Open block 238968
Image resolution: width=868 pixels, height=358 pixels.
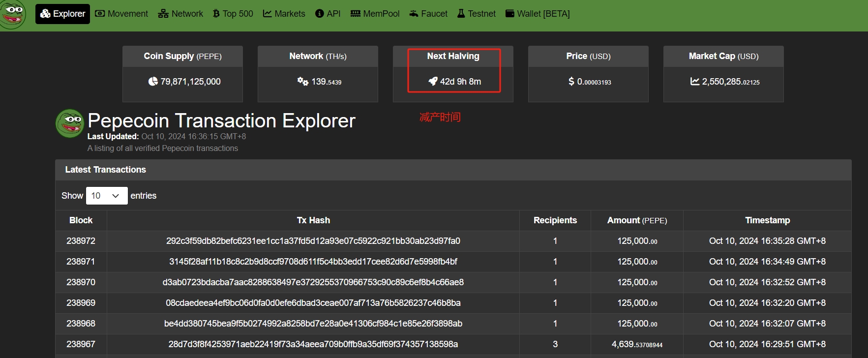(x=81, y=324)
